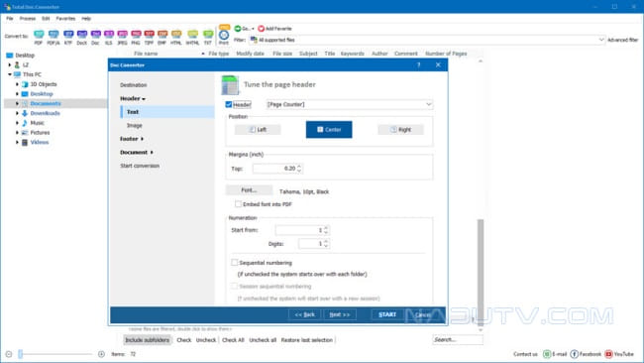This screenshot has width=644, height=363.
Task: Uncheck the Header checkbox
Action: [x=229, y=104]
